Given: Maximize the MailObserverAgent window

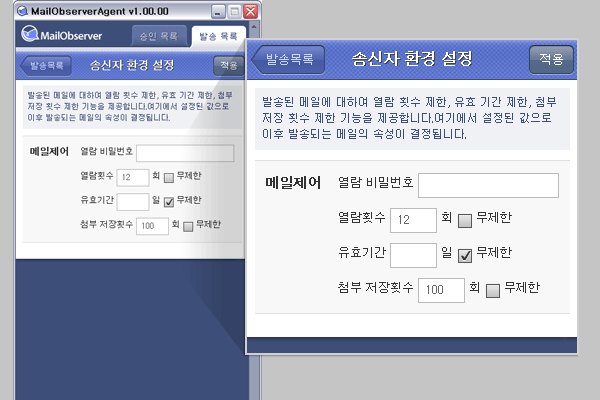Looking at the screenshot, I should click(234, 11).
